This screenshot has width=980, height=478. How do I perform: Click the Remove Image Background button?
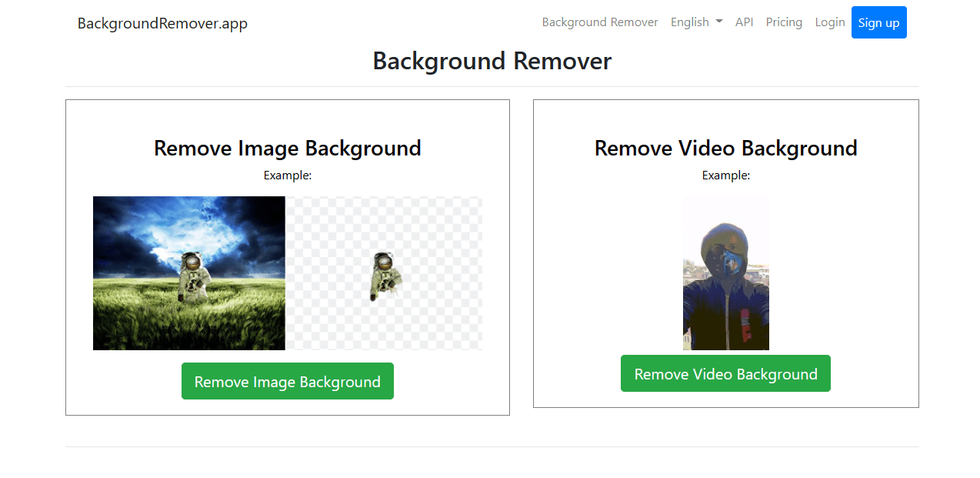coord(287,381)
